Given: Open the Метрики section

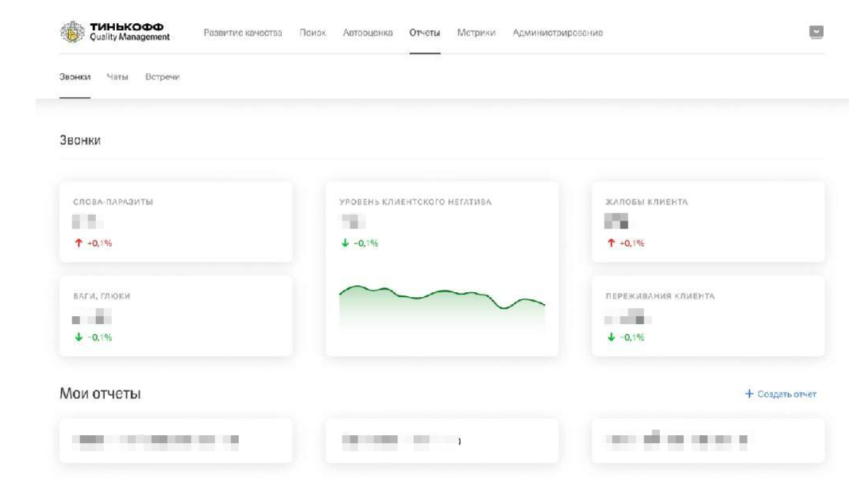Looking at the screenshot, I should [x=477, y=33].
